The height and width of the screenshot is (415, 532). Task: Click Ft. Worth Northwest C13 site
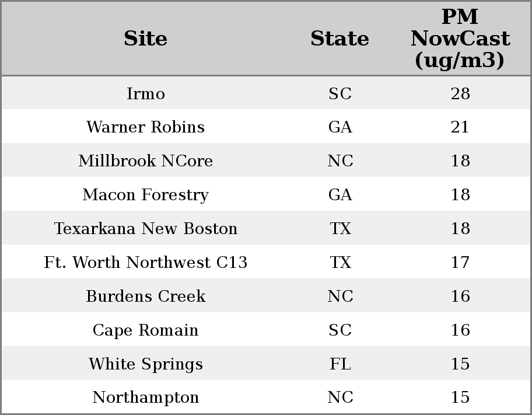[x=145, y=263]
